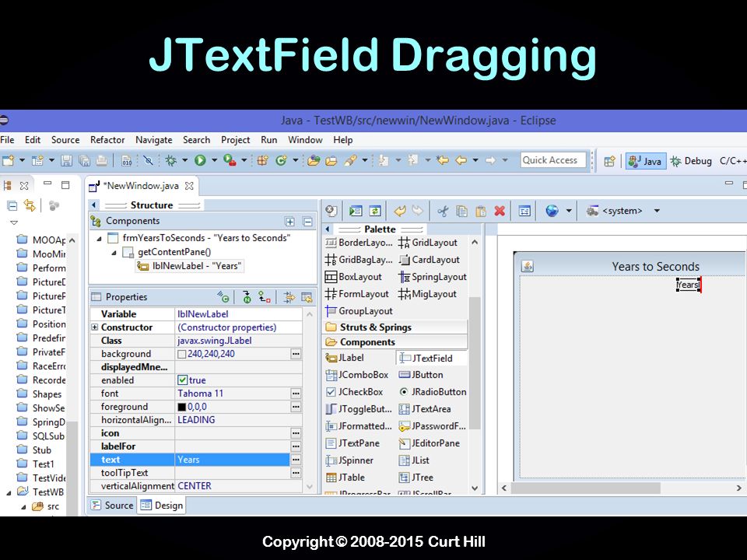
Task: Click the verticalAlignment CENTER value
Action: 194,485
